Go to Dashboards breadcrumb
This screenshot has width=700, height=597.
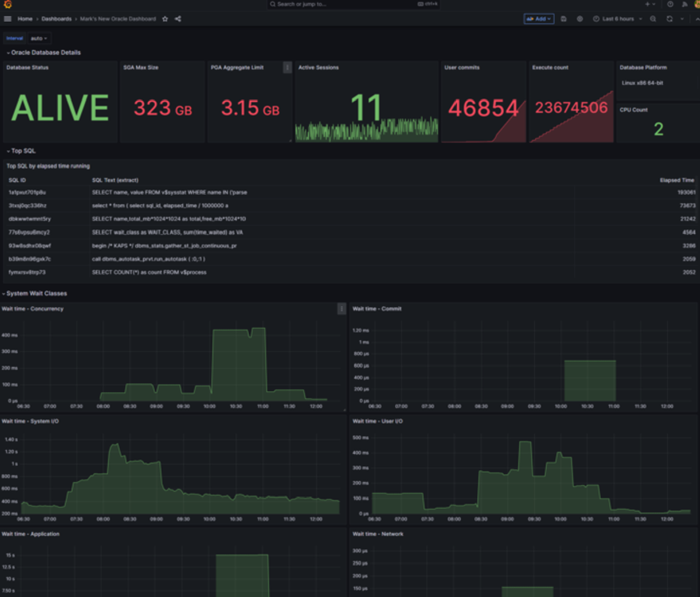[56, 19]
